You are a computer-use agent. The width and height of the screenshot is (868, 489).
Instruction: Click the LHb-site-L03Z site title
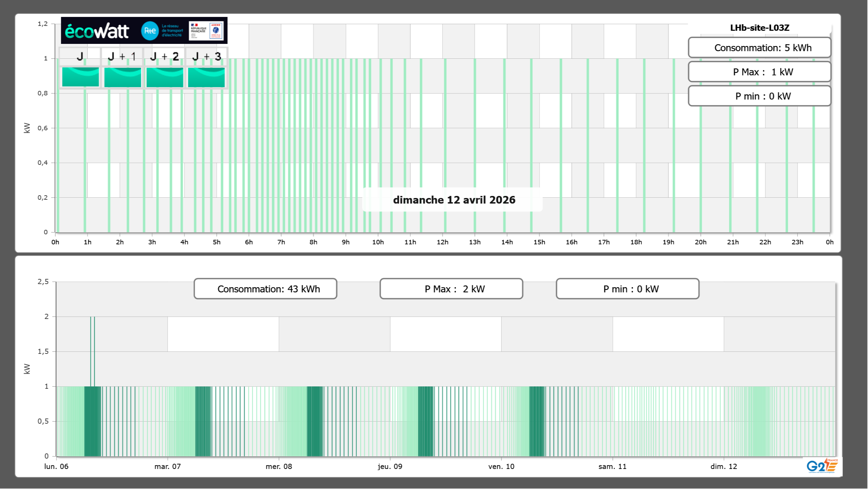tap(759, 28)
